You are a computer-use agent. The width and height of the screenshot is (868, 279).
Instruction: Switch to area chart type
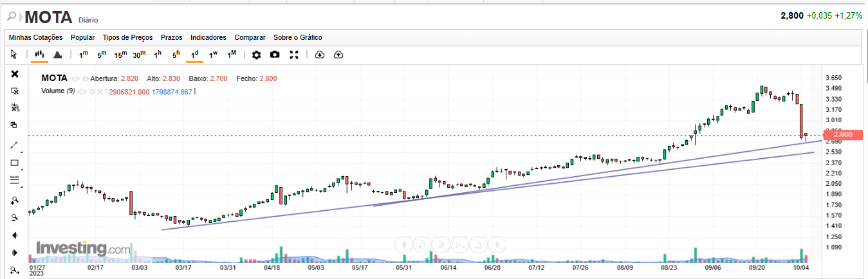point(57,55)
